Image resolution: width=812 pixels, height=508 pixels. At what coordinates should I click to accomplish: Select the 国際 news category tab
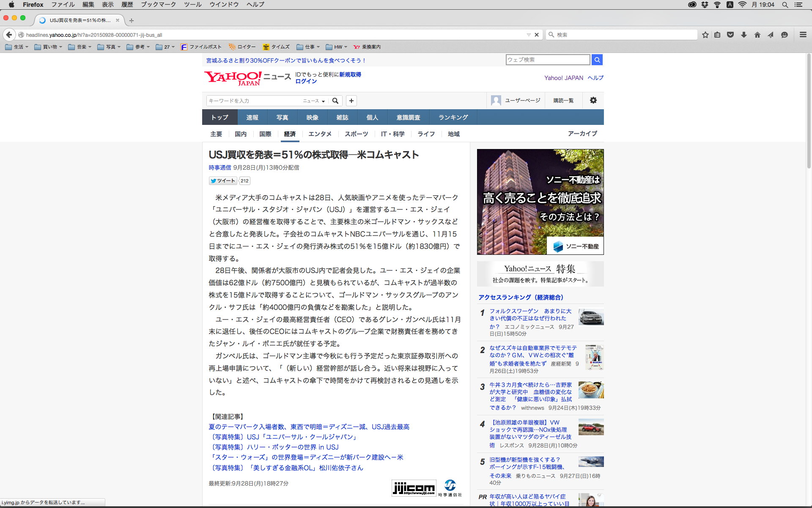click(x=265, y=134)
